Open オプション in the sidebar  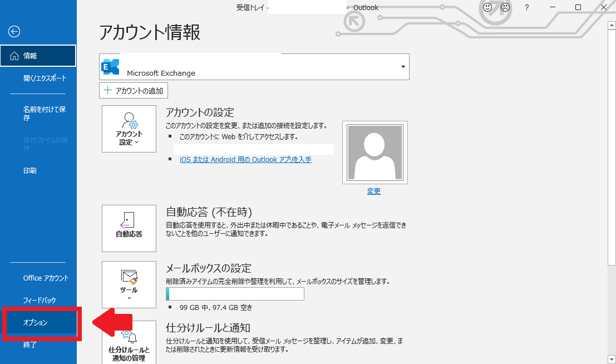point(36,323)
